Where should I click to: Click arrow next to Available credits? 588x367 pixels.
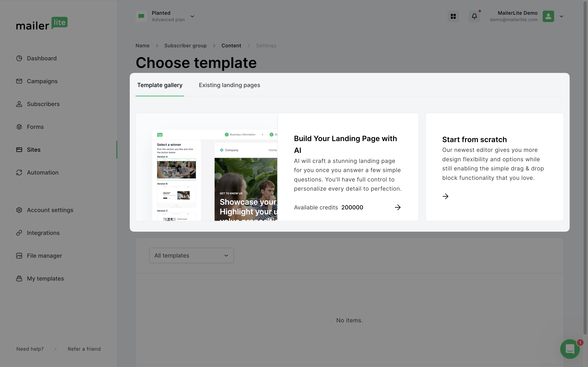[x=398, y=207]
